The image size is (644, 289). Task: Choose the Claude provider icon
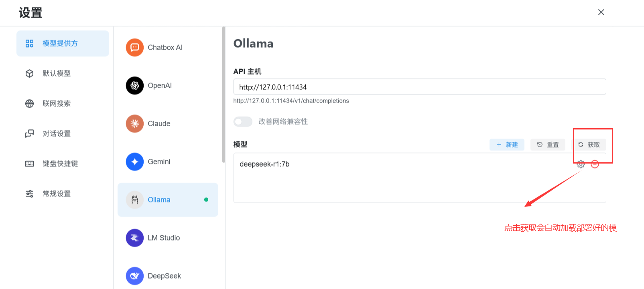pyautogui.click(x=135, y=123)
